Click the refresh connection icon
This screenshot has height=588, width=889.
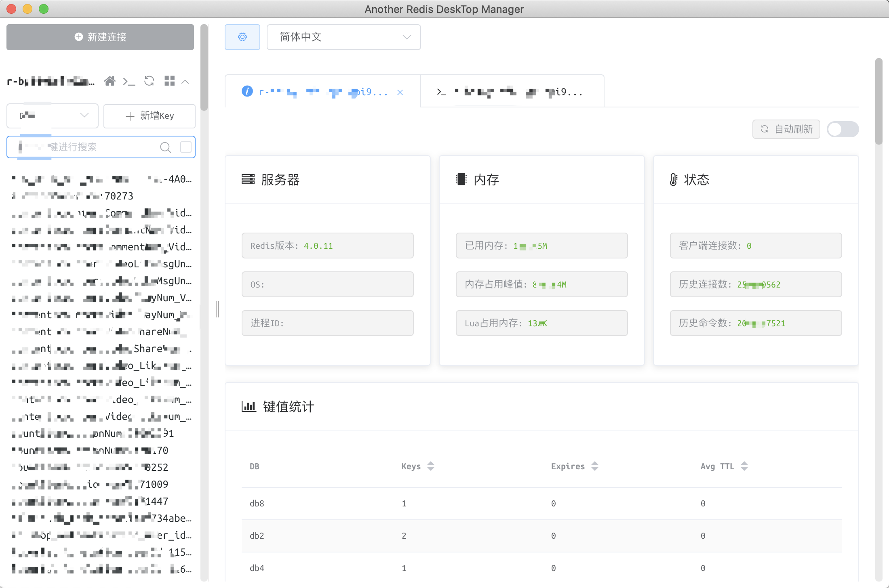[149, 81]
